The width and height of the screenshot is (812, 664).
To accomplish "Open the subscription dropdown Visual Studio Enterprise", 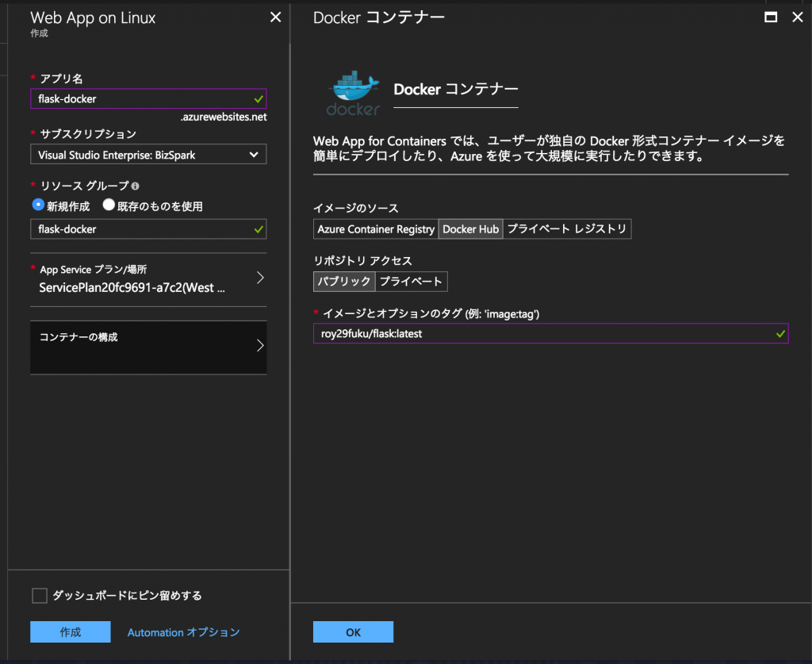I will (148, 155).
